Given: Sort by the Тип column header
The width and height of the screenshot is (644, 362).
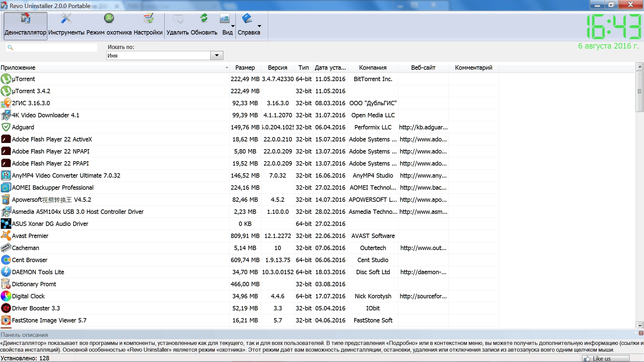Looking at the screenshot, I should tap(304, 68).
